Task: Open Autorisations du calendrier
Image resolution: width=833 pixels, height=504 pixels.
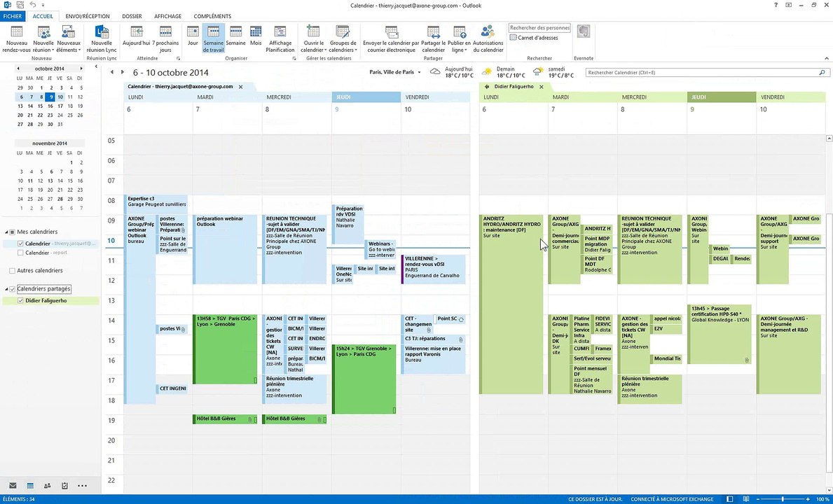Action: [488, 39]
